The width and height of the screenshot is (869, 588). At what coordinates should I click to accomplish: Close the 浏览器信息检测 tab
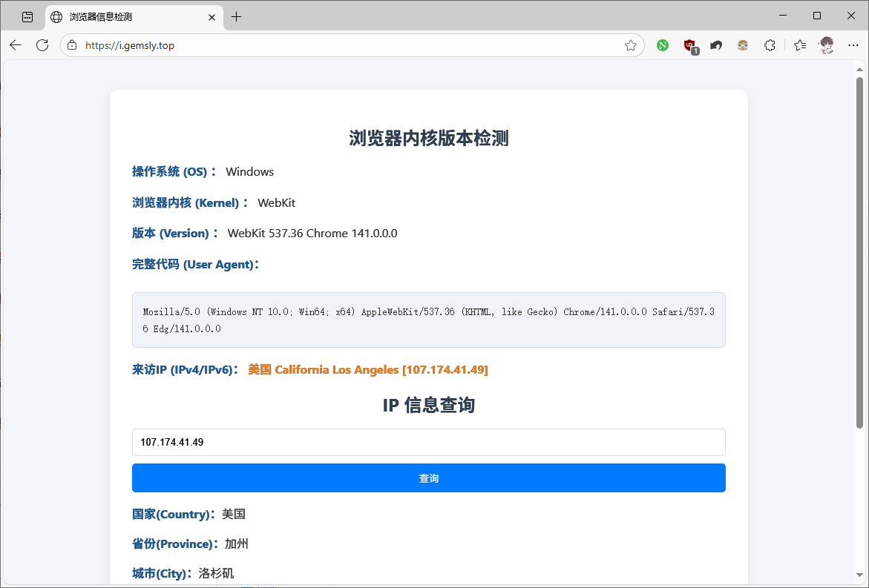pos(211,16)
